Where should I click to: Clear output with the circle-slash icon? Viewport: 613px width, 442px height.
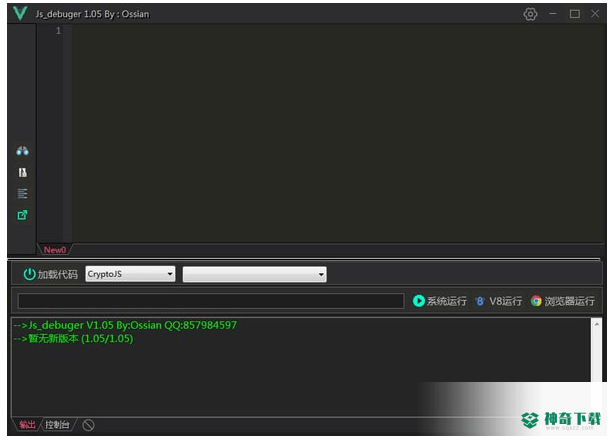point(88,425)
